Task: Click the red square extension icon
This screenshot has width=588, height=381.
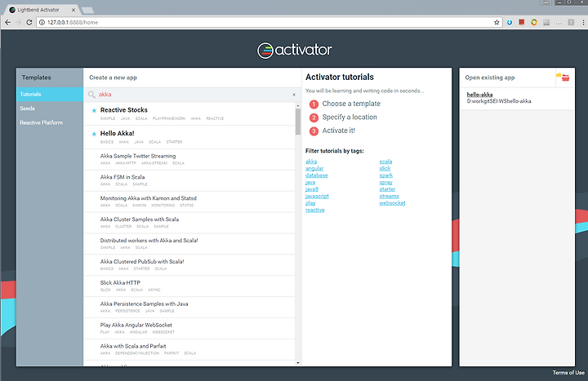Action: point(522,23)
